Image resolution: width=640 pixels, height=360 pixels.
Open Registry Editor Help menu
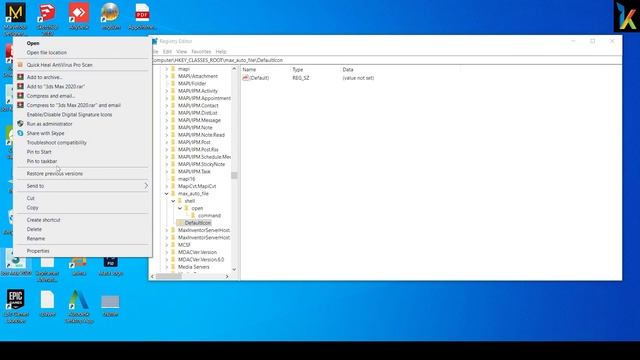tap(221, 52)
